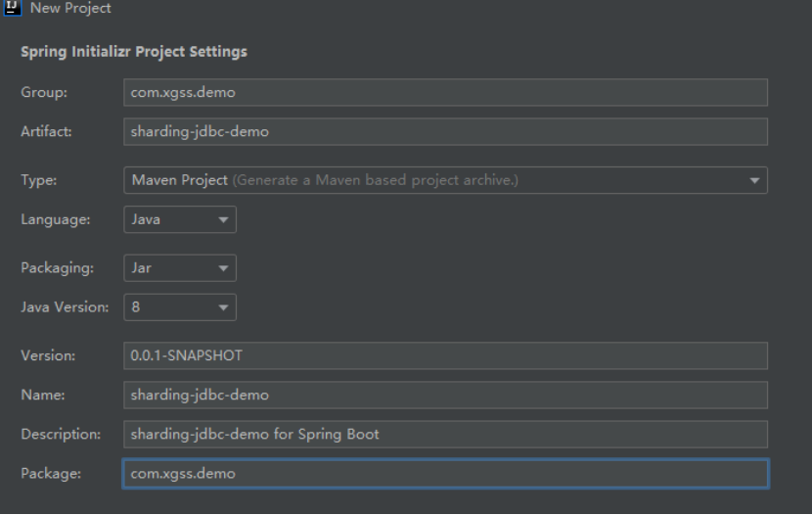812x515 pixels.
Task: Click the "Java Version:" label
Action: tap(65, 306)
